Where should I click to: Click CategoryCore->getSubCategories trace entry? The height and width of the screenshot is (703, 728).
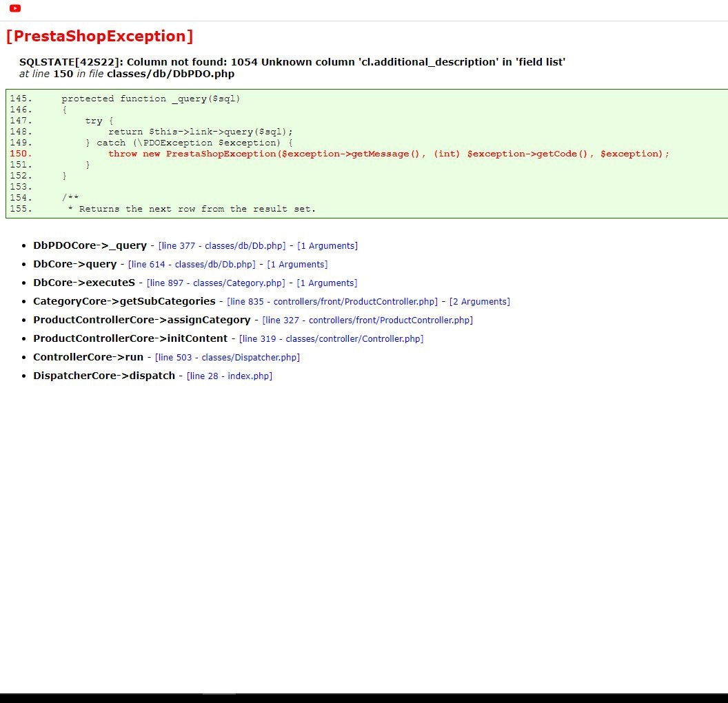124,300
